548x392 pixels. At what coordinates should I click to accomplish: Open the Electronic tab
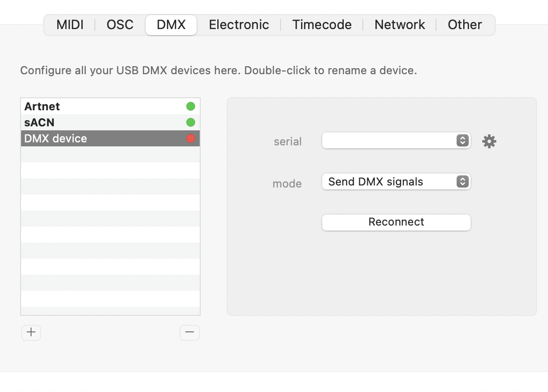click(x=239, y=25)
